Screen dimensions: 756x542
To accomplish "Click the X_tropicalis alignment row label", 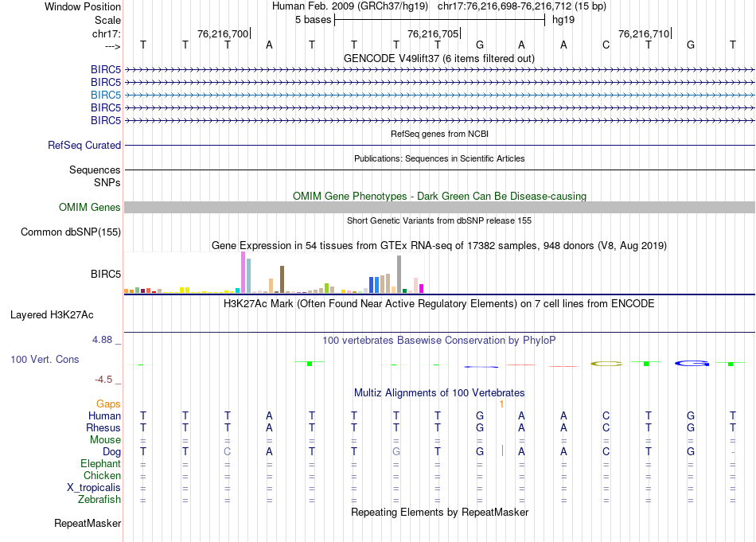I will click(x=94, y=488).
